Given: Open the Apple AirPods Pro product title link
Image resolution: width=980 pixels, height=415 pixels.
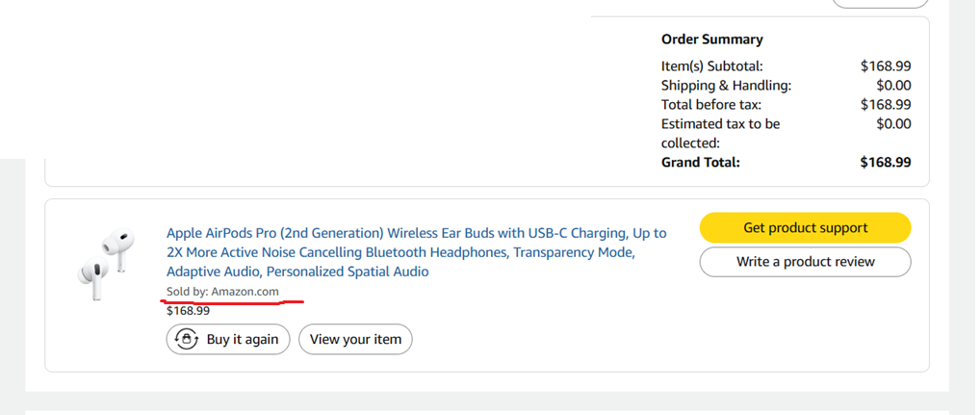Looking at the screenshot, I should pyautogui.click(x=416, y=252).
